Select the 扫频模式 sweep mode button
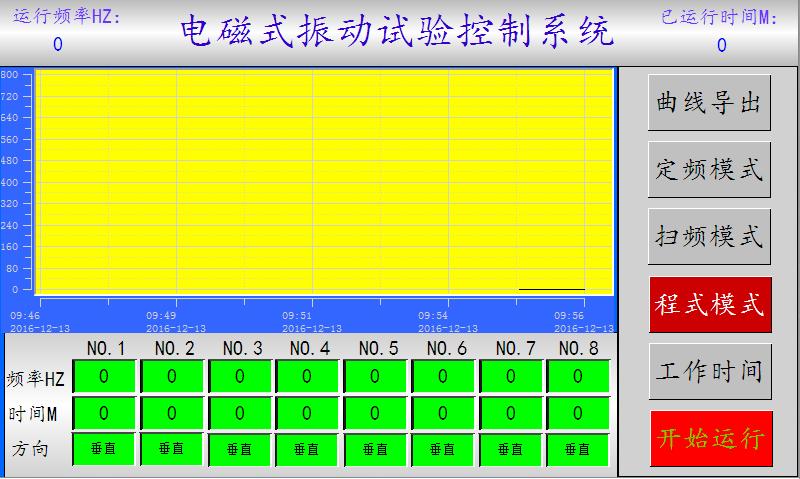800x479 pixels. (709, 236)
